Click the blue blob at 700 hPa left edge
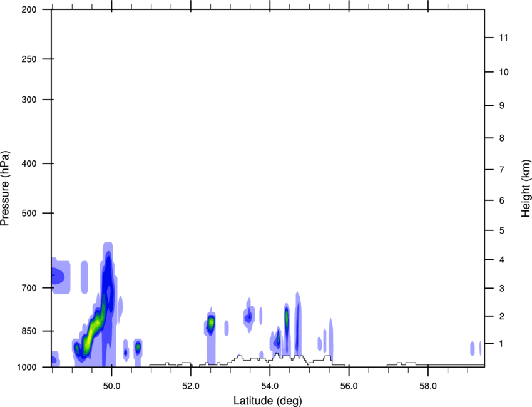This screenshot has height=407, width=532. coord(57,276)
